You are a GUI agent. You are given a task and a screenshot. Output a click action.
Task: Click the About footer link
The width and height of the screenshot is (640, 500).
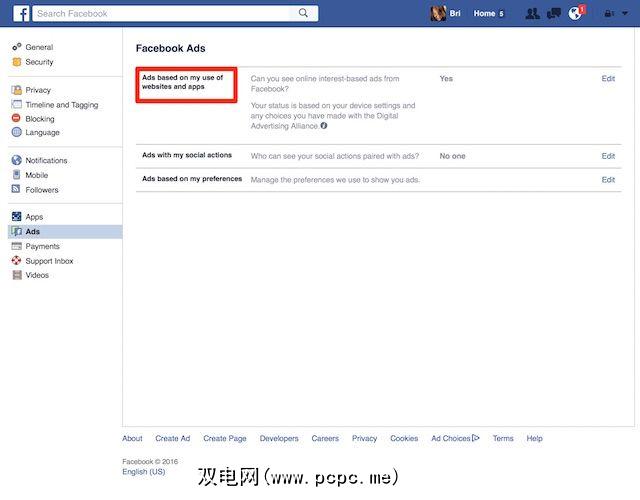click(132, 438)
